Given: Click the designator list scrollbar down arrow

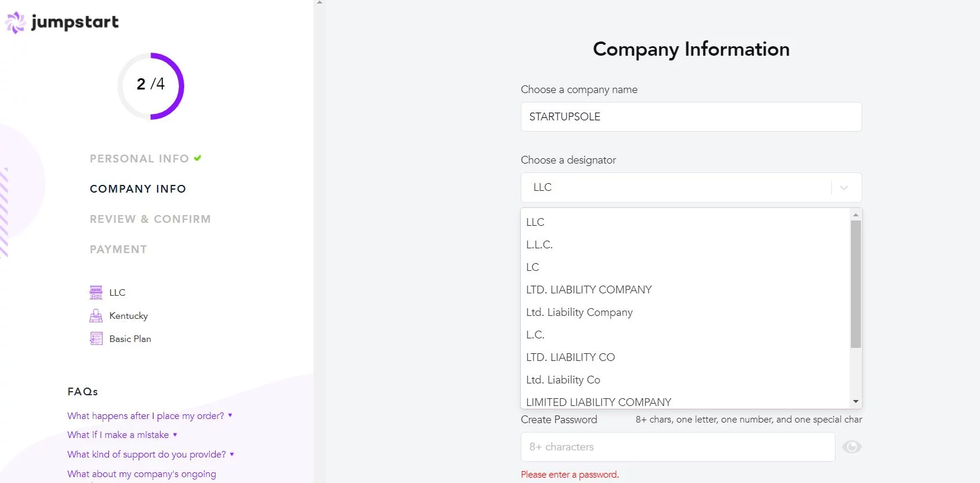Looking at the screenshot, I should coord(856,402).
